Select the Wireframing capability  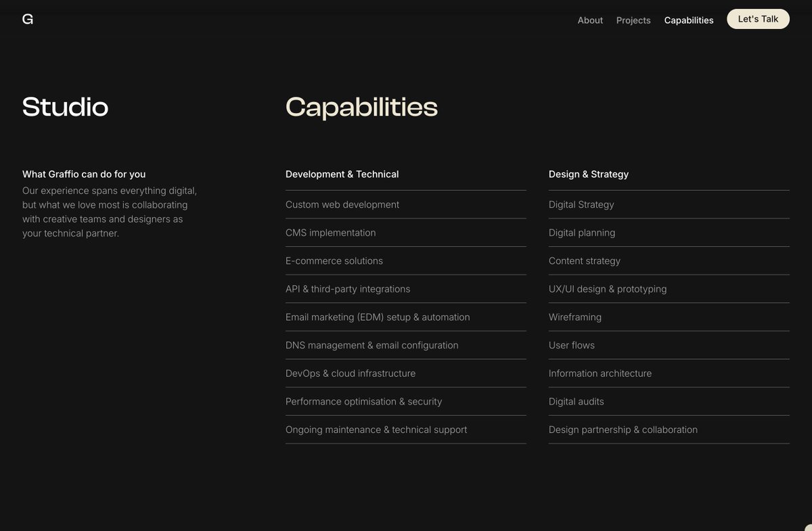click(x=575, y=317)
